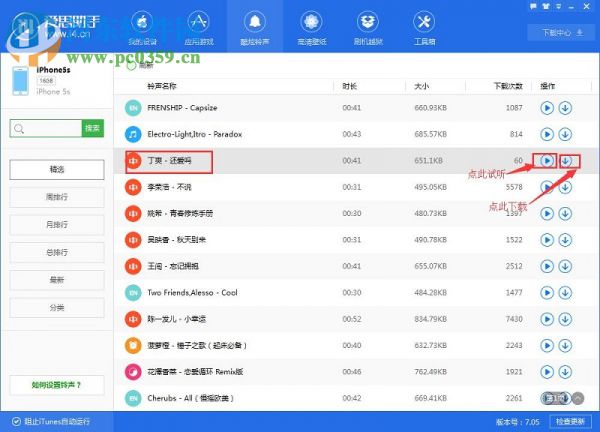Open the title bar dropdown menu icon

click(559, 7)
